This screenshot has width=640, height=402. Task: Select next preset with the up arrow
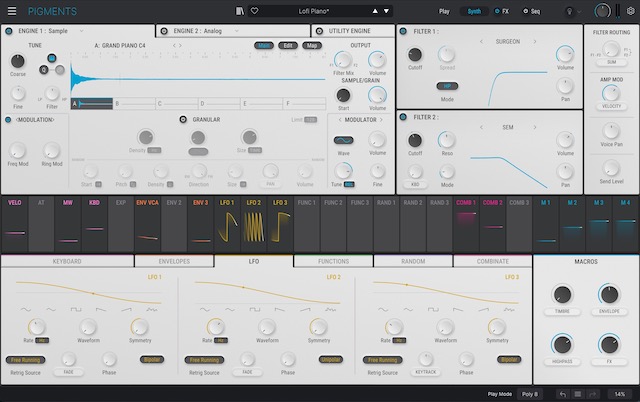(x=375, y=11)
